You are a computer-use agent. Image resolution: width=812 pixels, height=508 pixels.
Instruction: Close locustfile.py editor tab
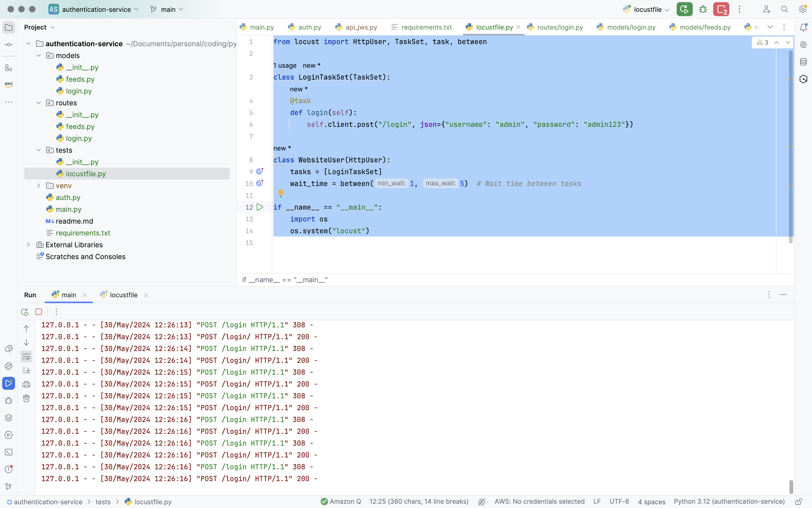point(519,27)
